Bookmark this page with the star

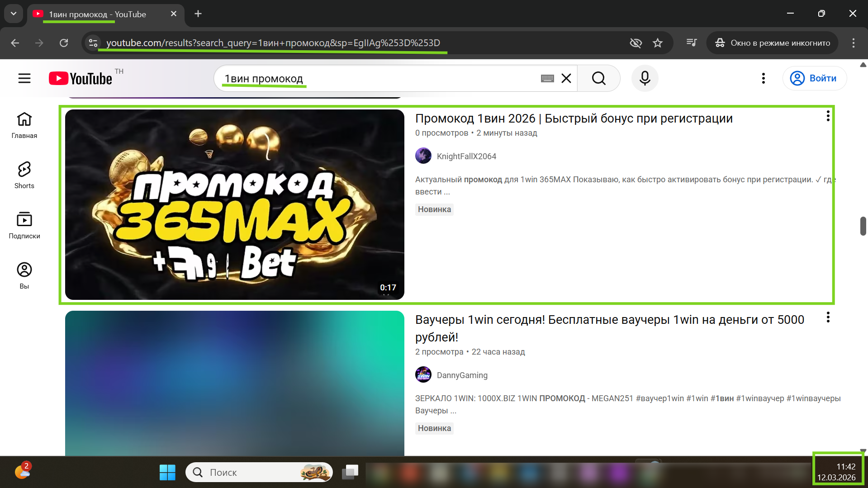[x=658, y=43]
